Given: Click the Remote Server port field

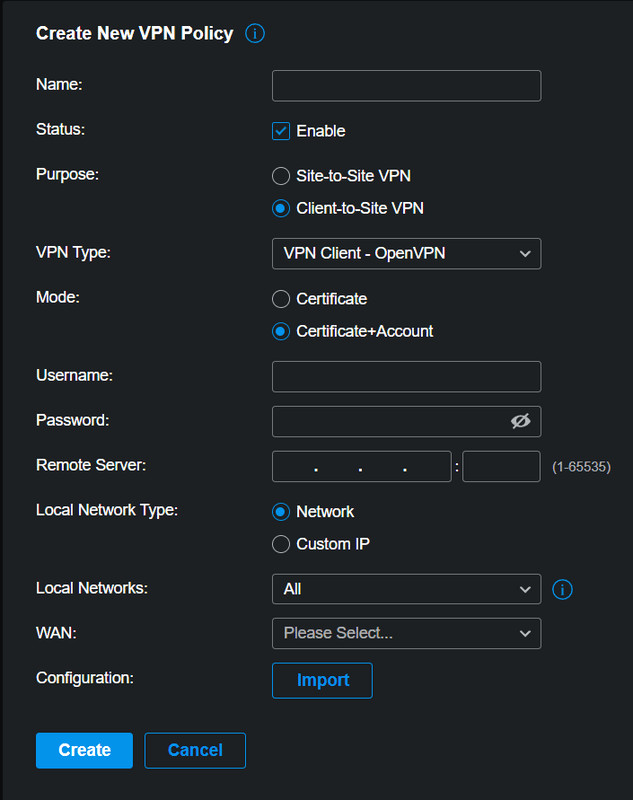Looking at the screenshot, I should tap(501, 467).
